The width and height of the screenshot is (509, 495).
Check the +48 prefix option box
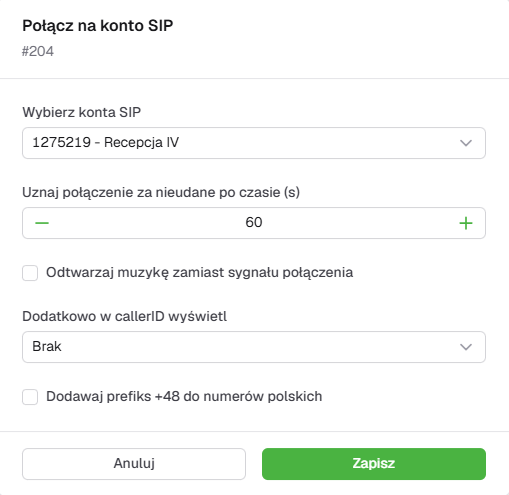tap(30, 397)
